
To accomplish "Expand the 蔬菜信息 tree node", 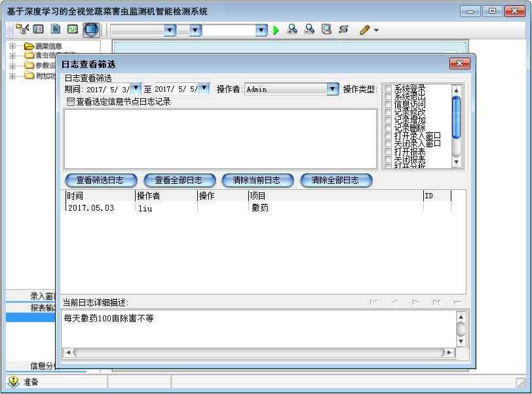I will click(x=12, y=46).
